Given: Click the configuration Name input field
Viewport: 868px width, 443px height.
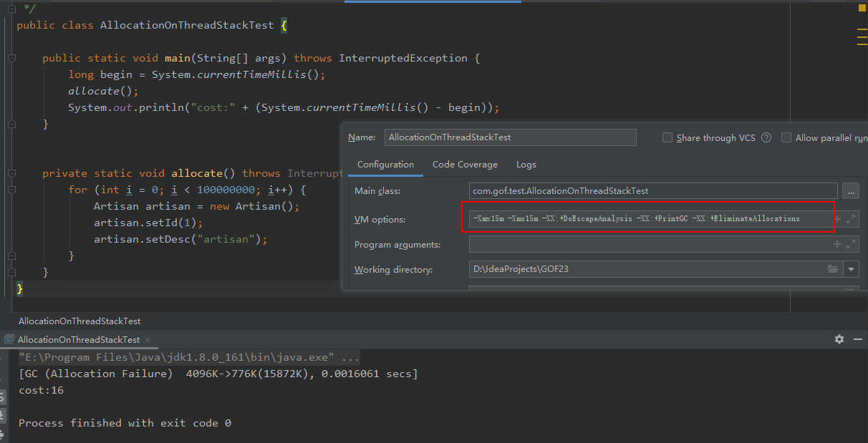Looking at the screenshot, I should point(511,137).
